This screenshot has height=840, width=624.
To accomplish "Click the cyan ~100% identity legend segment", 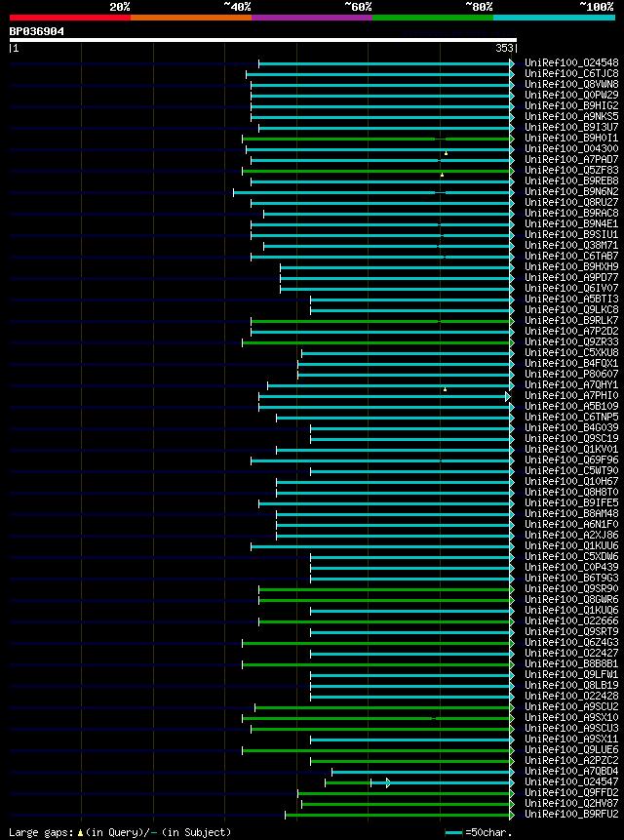I will [555, 18].
